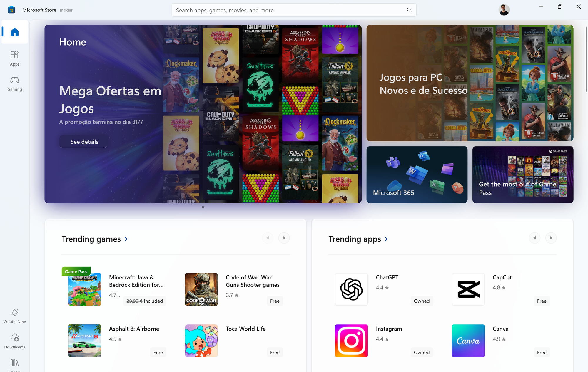The image size is (588, 372).
Task: Show next Trending apps items
Action: [x=551, y=238]
